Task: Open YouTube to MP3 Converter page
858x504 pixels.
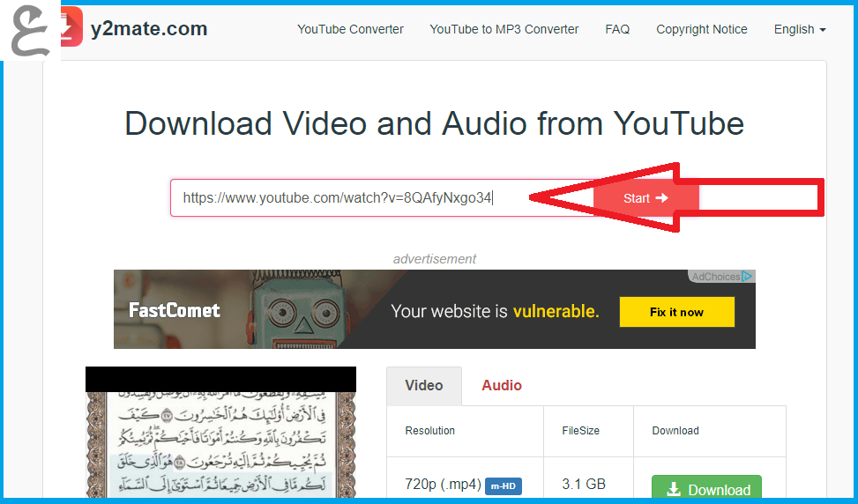Action: point(504,30)
